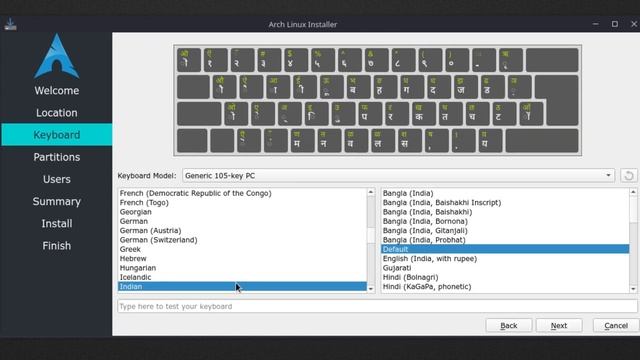
Task: Open the Partitions step
Action: click(x=57, y=157)
